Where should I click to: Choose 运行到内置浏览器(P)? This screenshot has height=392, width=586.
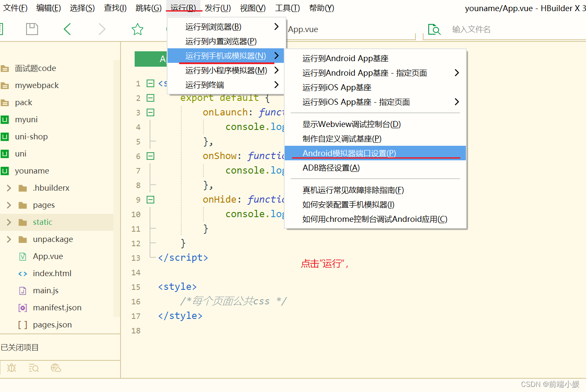226,41
